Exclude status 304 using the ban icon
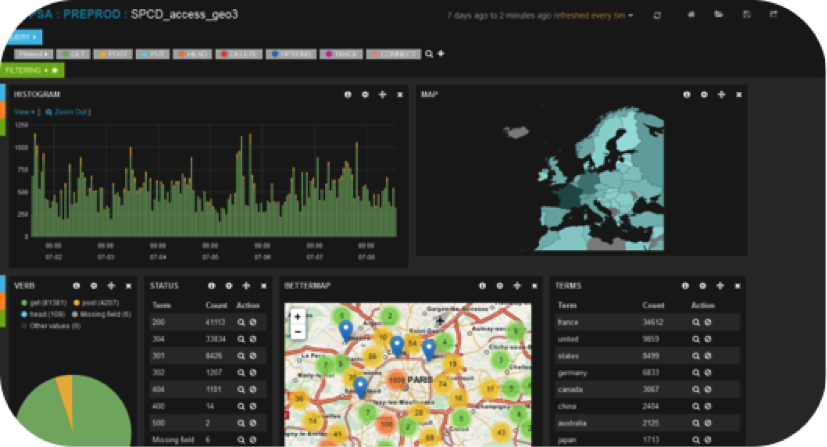This screenshot has height=447, width=827. [253, 339]
